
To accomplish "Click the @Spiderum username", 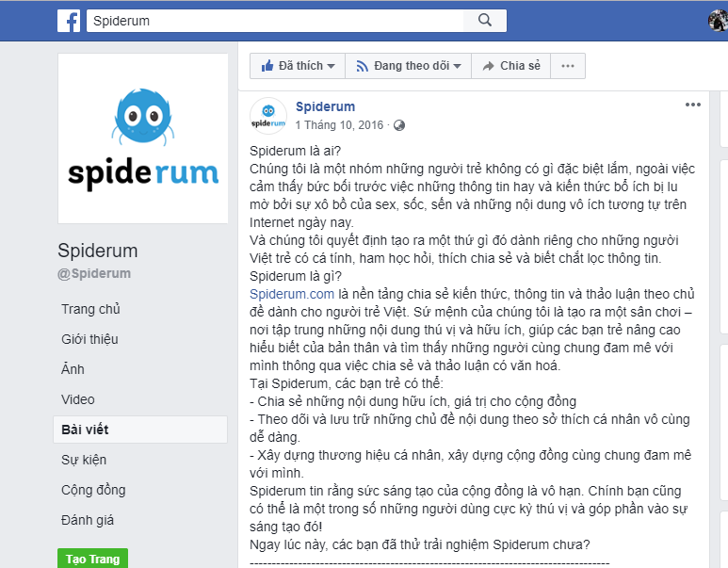I will pos(94,273).
